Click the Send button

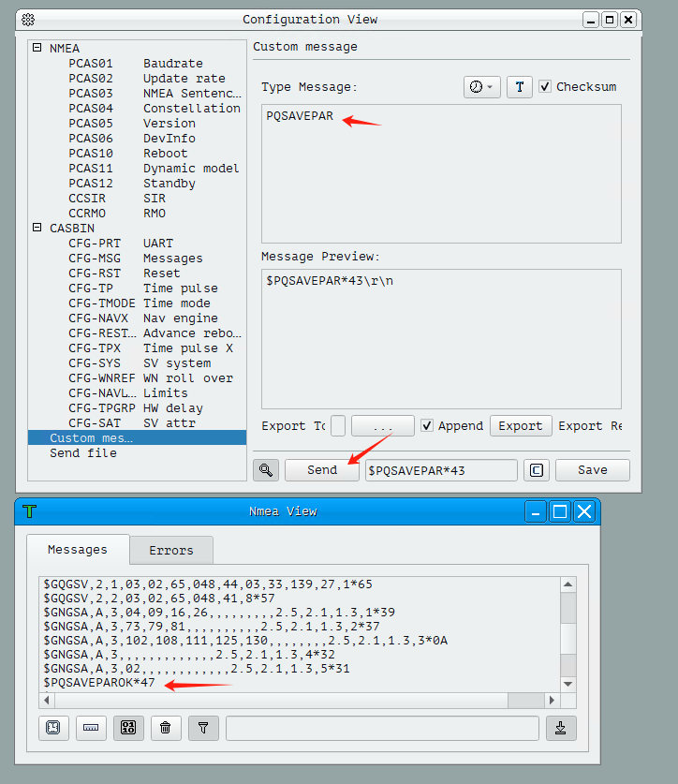coord(321,470)
